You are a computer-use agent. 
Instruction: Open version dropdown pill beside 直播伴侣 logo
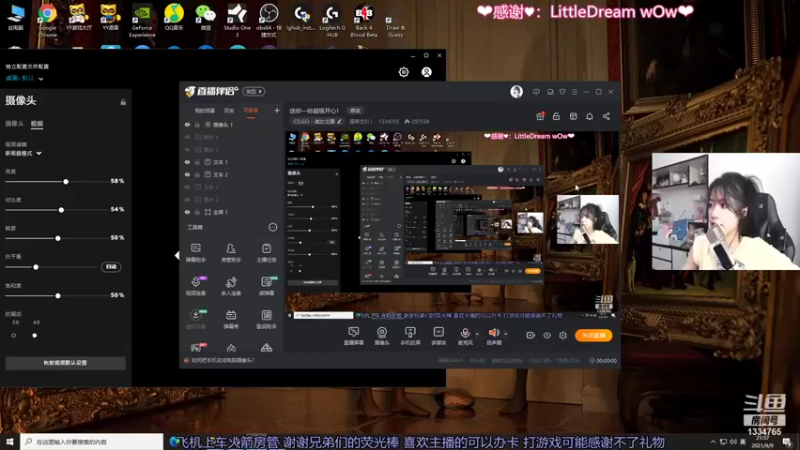pyautogui.click(x=254, y=91)
